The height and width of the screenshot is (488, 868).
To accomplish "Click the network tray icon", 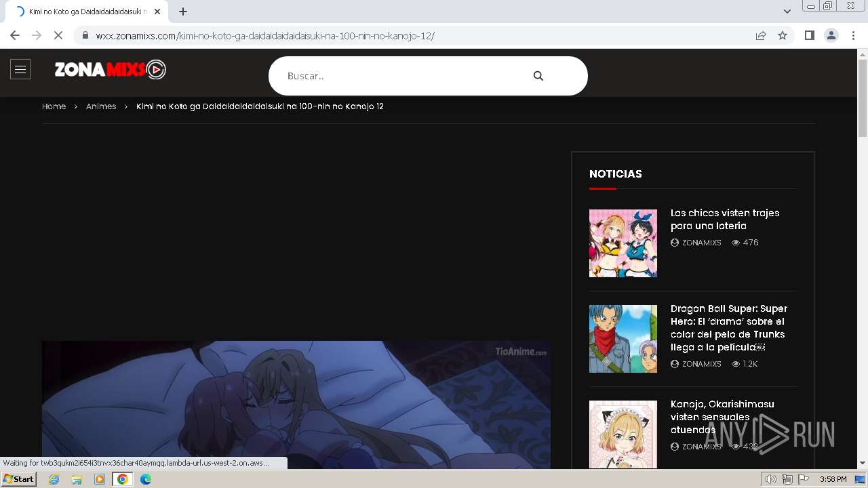I will [x=787, y=479].
